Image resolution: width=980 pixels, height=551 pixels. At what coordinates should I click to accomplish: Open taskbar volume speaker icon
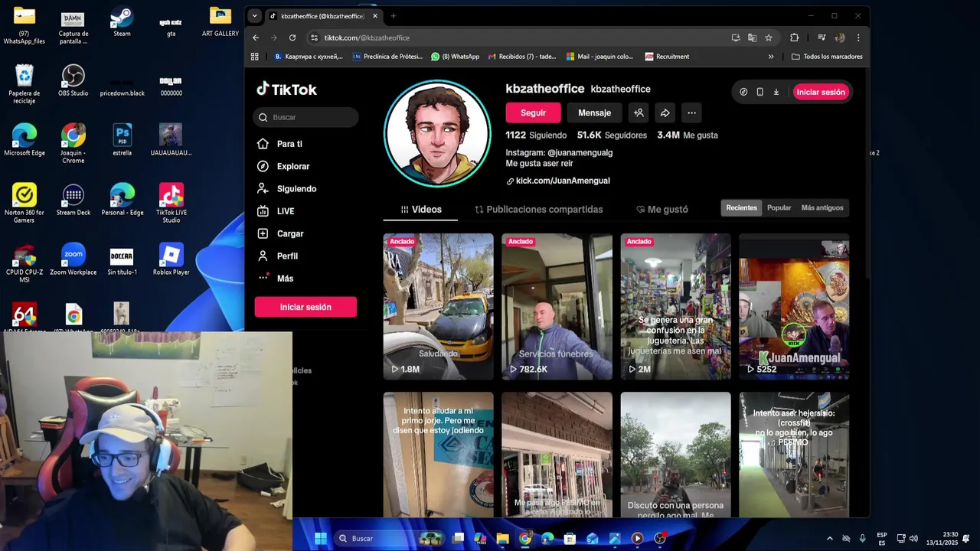(913, 539)
